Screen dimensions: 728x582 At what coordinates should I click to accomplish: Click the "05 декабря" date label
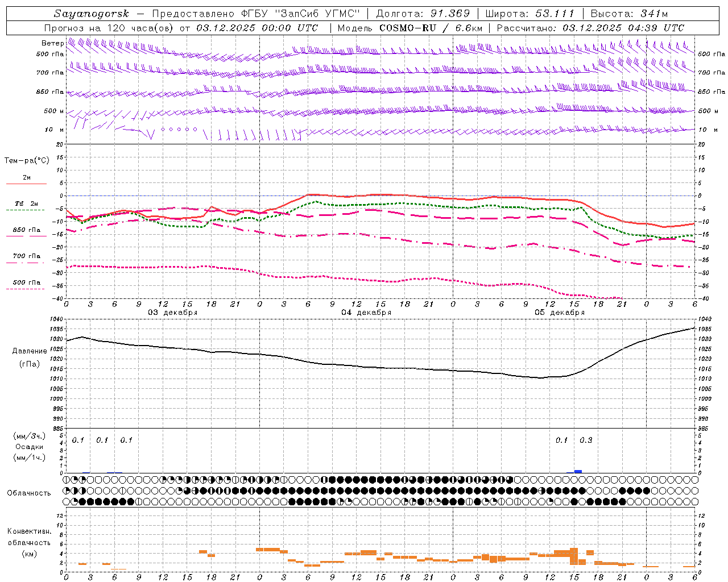tap(560, 313)
